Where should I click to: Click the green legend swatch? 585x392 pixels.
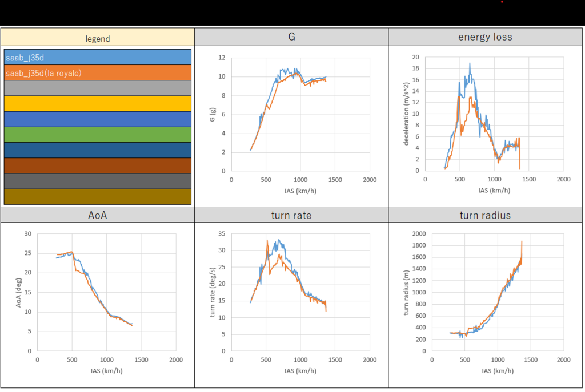point(97,135)
